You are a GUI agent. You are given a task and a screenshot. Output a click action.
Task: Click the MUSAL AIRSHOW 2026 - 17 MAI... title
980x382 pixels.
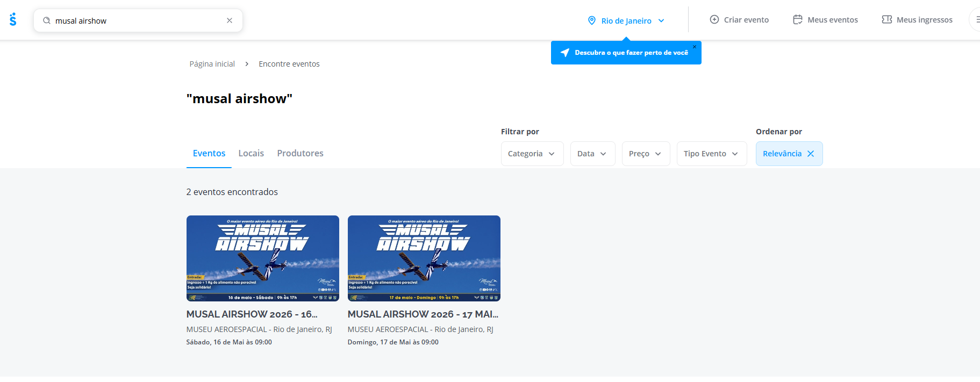tap(423, 314)
